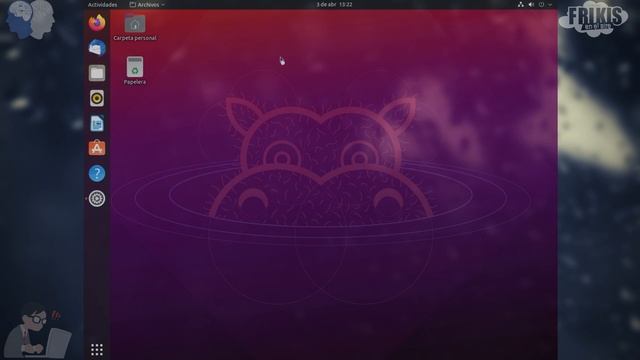Click the power icon in top bar
640x360 pixels.
coord(542,4)
